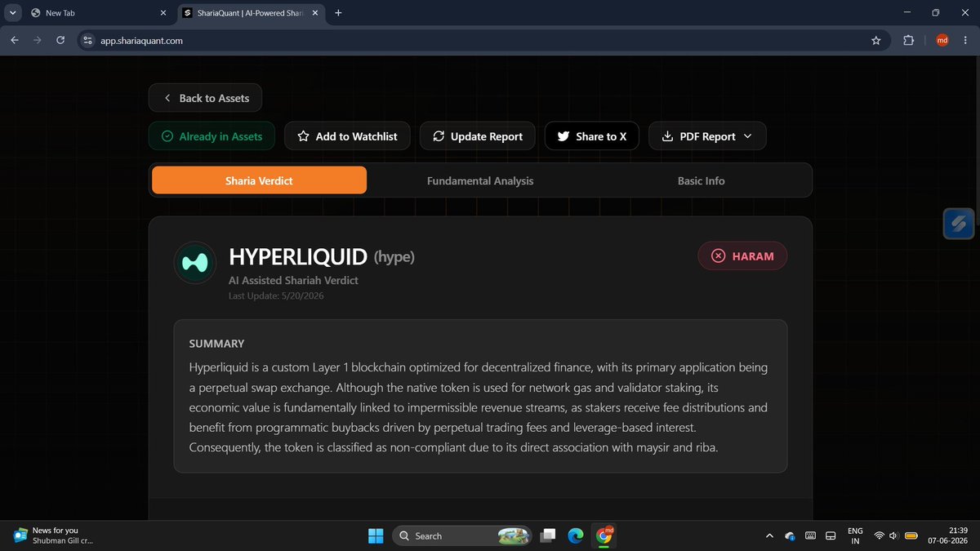
Task: Click the Last Update: 5/20/2026 text
Action: coord(276,295)
